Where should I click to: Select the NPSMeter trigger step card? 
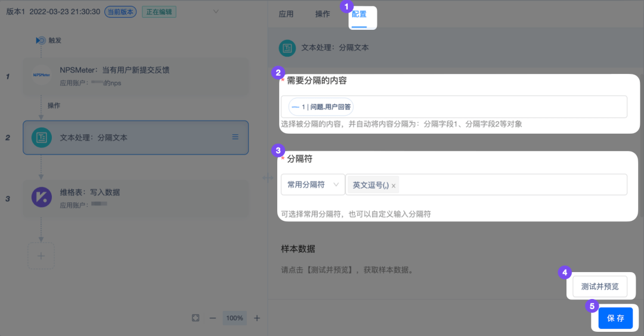pyautogui.click(x=135, y=76)
